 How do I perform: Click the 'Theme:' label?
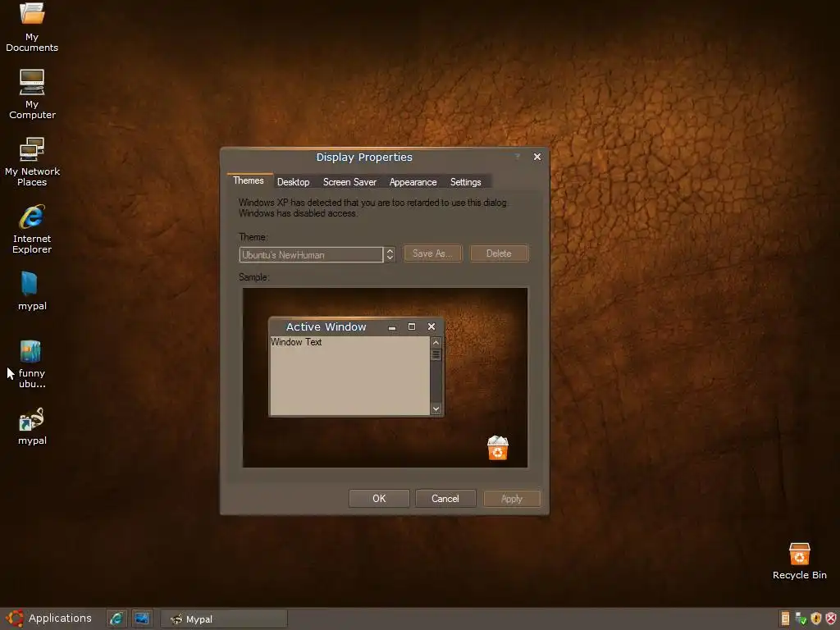tap(253, 237)
